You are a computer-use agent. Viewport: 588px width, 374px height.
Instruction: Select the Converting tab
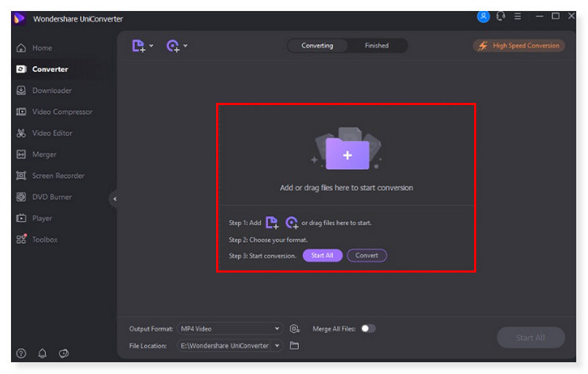(317, 46)
